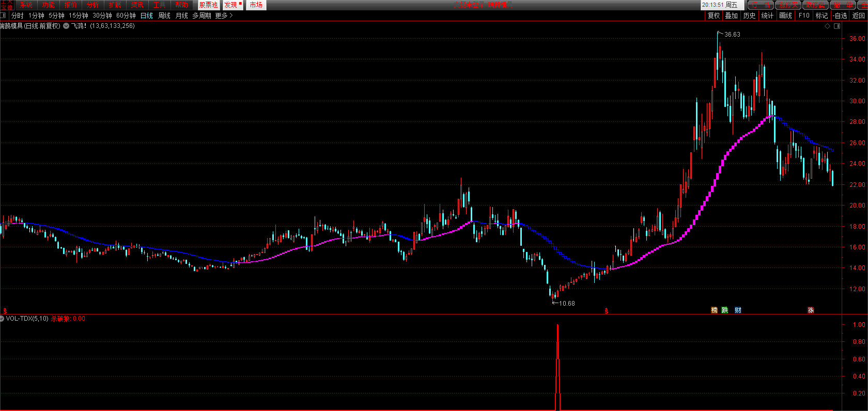Open F10 company info
Screen dimensions: 868x411
pos(804,15)
